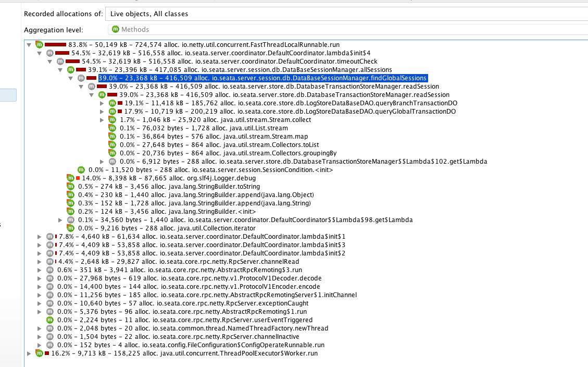This screenshot has height=367, width=588.
Task: Click method icon beside FastThreadLocalRunnable.run
Action: point(39,45)
